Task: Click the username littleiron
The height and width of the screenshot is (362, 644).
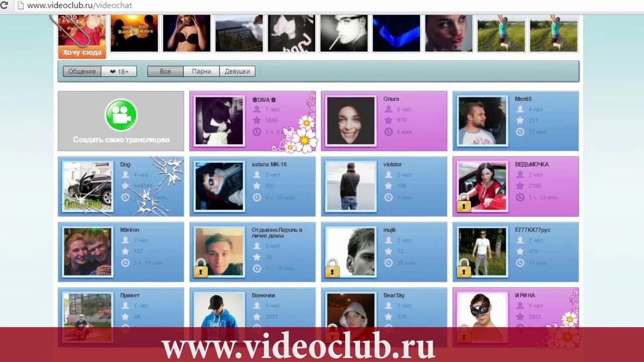Action: point(130,230)
